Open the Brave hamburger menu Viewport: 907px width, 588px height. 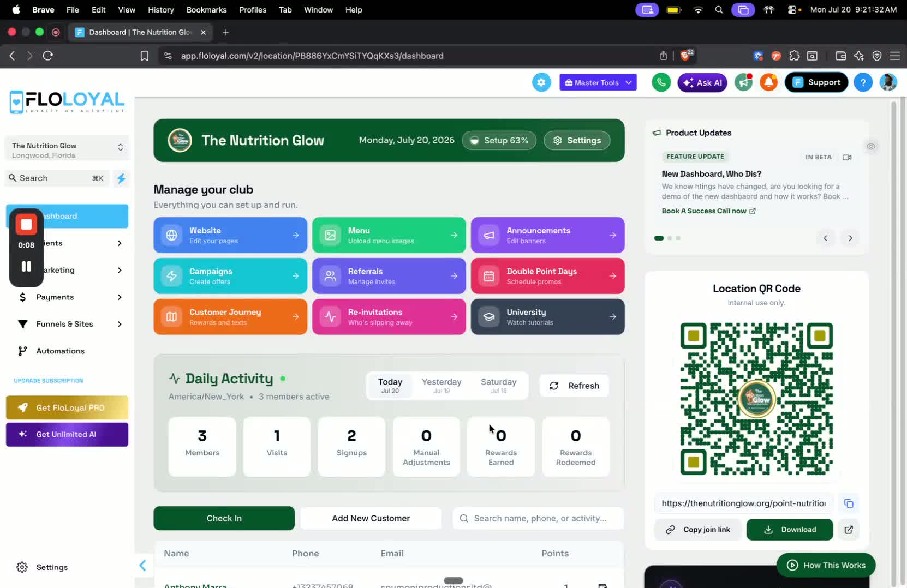[895, 56]
